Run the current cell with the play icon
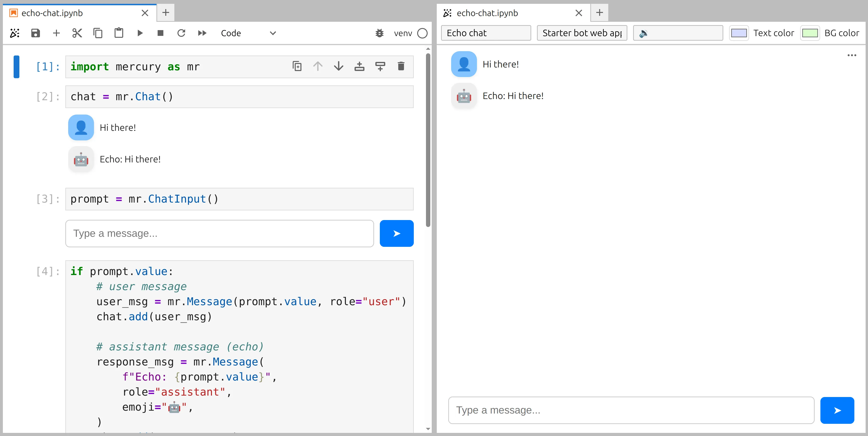Screen dimensions: 868x436 coord(140,33)
